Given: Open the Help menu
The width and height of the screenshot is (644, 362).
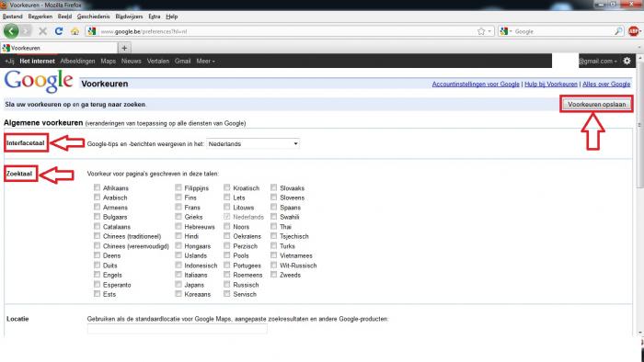Looking at the screenshot, I should pos(172,17).
